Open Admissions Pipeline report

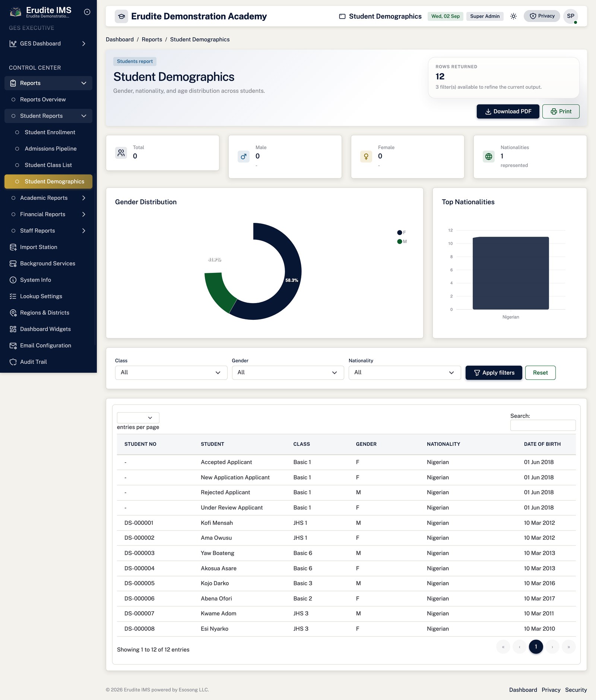(48, 149)
